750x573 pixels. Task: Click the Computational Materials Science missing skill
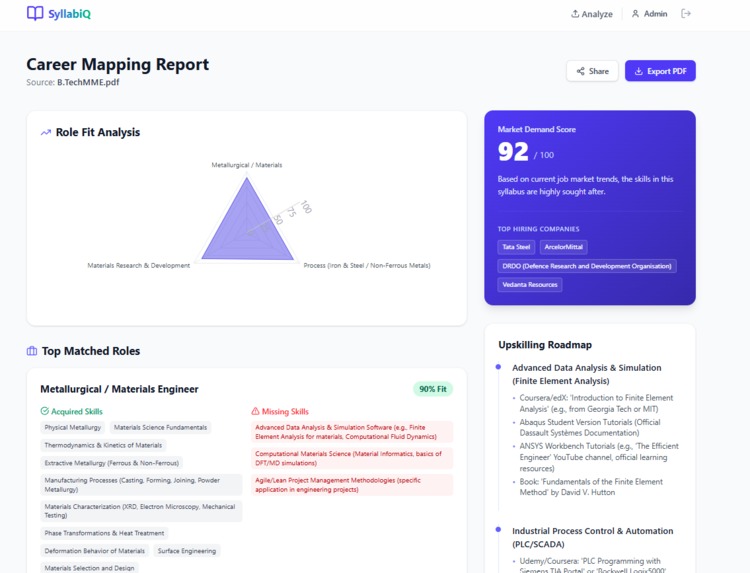click(352, 458)
